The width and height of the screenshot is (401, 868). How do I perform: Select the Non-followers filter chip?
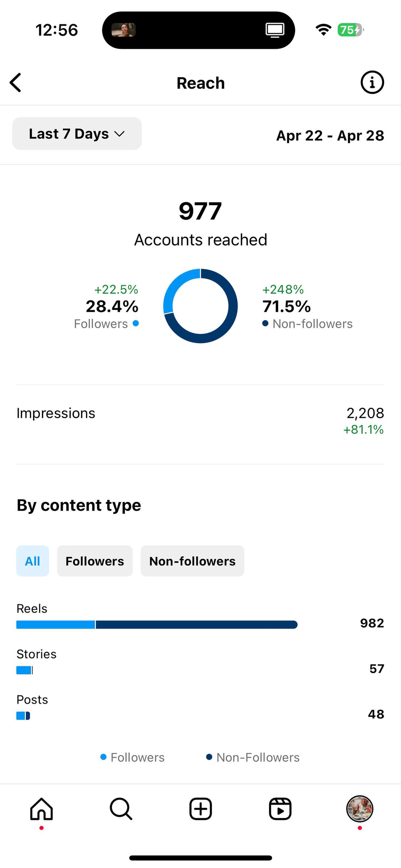click(192, 561)
